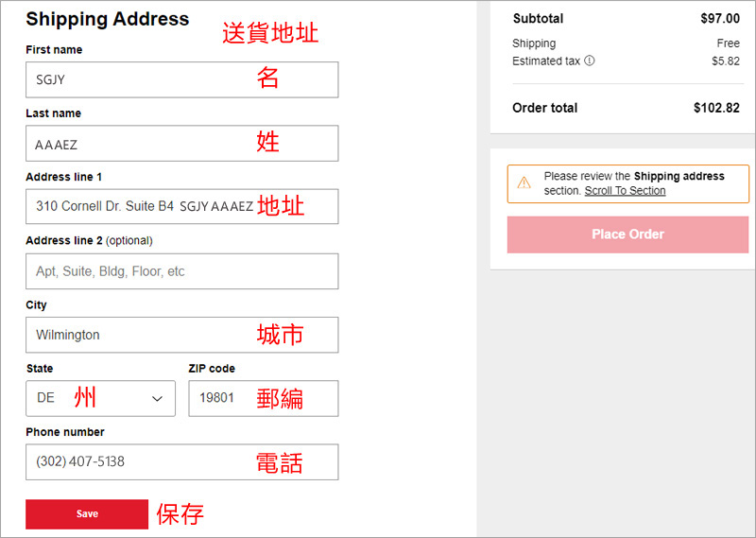The image size is (756, 538).
Task: Click the Shipping Address heading
Action: (108, 19)
